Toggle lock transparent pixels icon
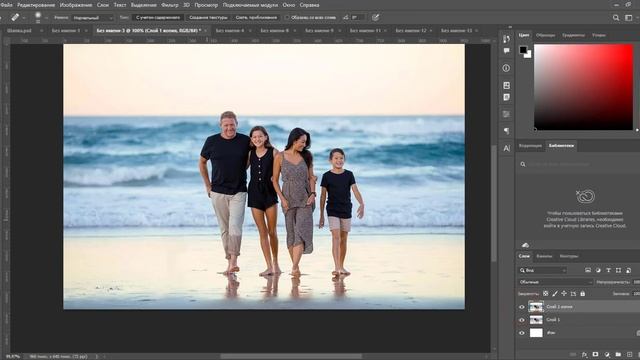This screenshot has height=360, width=640. 546,293
